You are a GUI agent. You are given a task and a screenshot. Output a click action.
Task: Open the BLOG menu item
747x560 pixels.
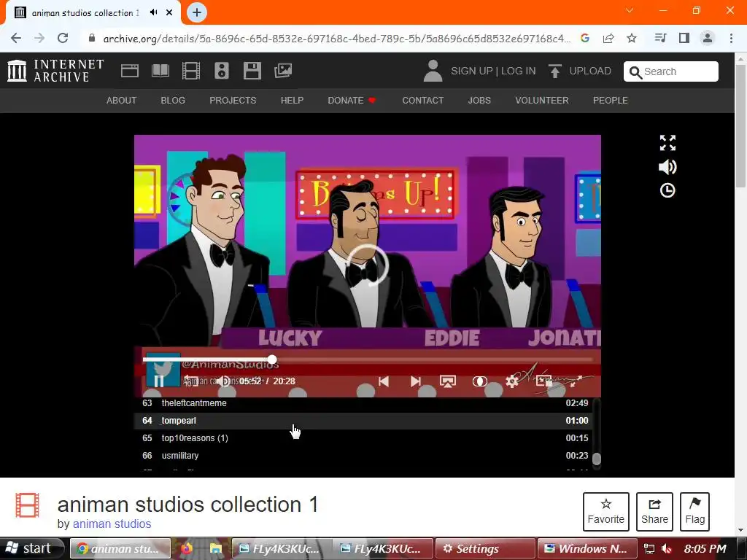[x=173, y=101]
